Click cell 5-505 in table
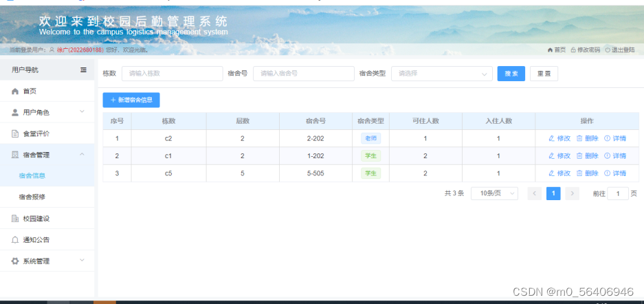The image size is (644, 304). pos(316,173)
